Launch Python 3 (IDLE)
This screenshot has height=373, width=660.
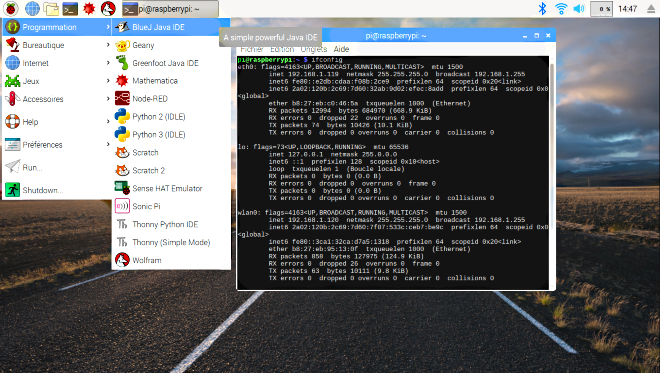click(171, 135)
